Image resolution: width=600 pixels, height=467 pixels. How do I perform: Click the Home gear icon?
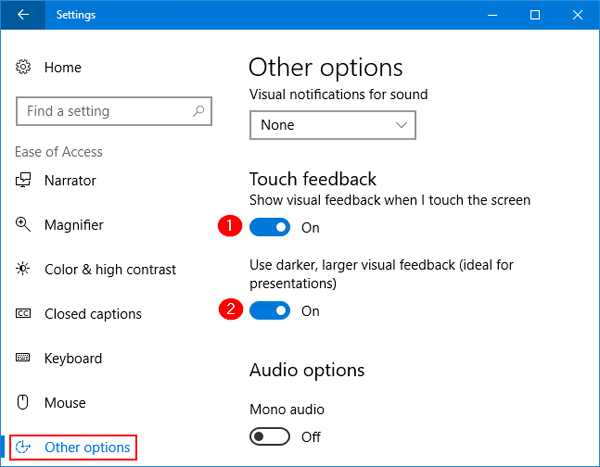coord(24,67)
